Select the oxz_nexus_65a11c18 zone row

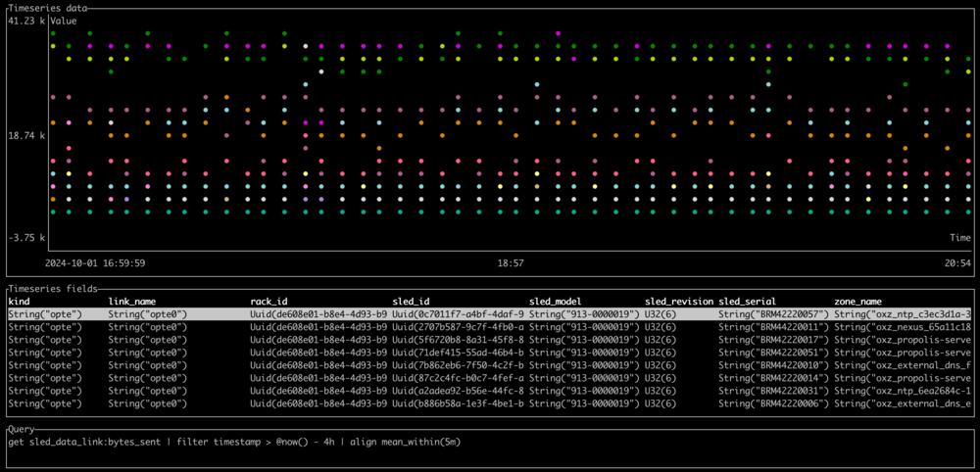(x=489, y=326)
